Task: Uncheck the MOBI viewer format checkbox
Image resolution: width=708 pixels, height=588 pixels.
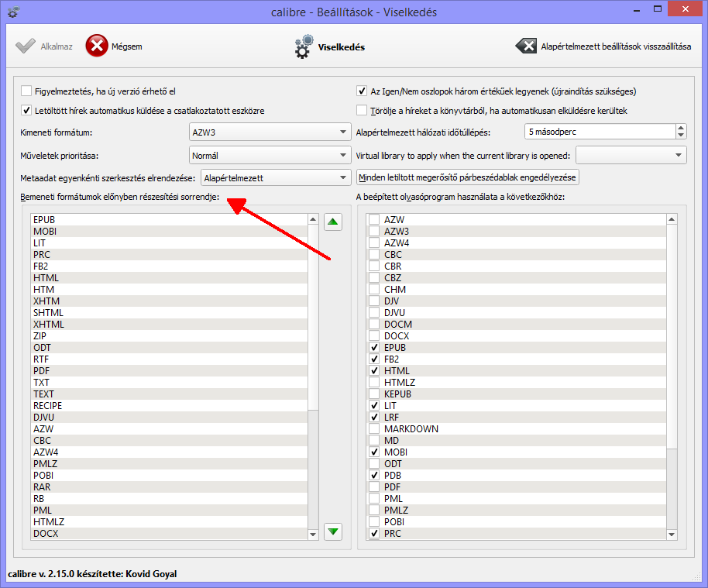Action: click(x=374, y=452)
